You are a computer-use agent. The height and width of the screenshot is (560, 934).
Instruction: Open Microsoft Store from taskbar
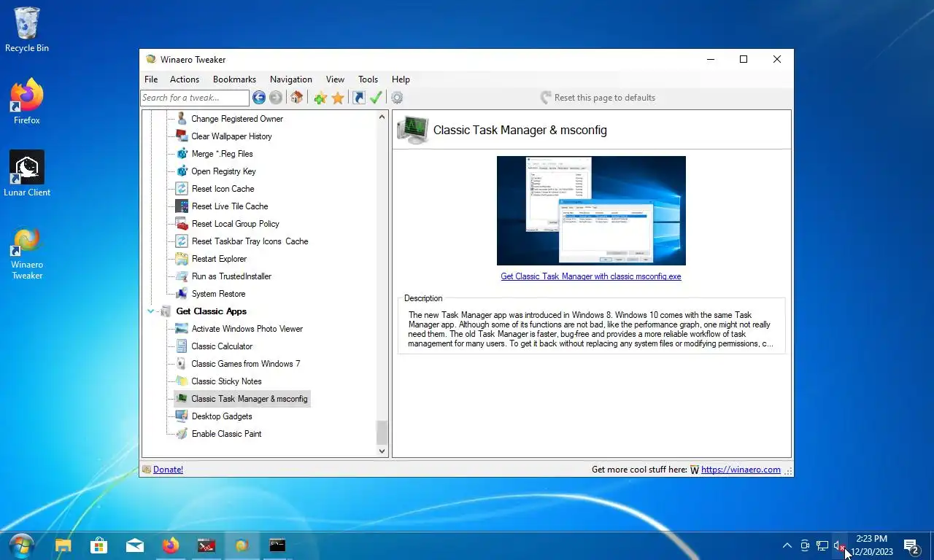coord(99,545)
